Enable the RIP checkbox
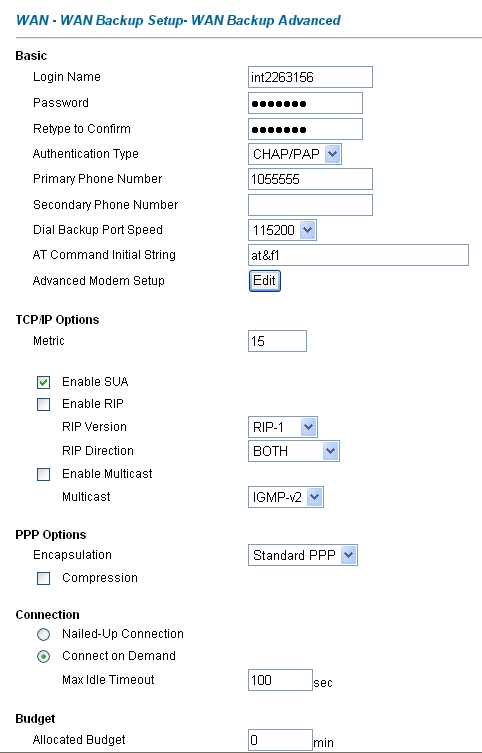The height and width of the screenshot is (753, 482). (44, 404)
